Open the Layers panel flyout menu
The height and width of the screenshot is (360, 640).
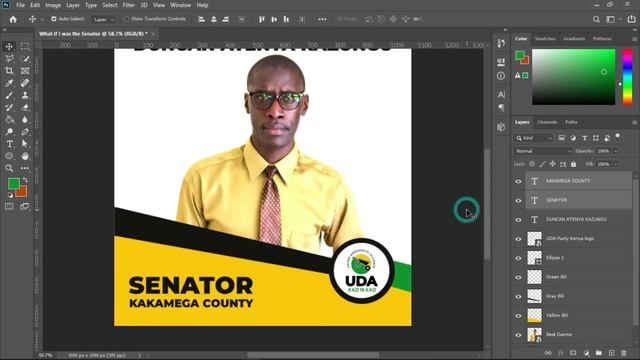(x=634, y=122)
